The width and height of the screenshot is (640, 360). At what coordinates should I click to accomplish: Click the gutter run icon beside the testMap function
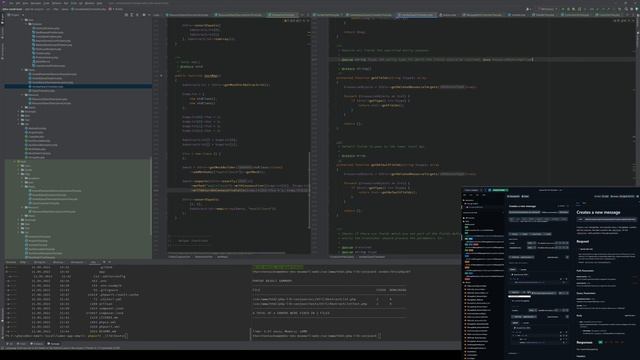pyautogui.click(x=162, y=76)
